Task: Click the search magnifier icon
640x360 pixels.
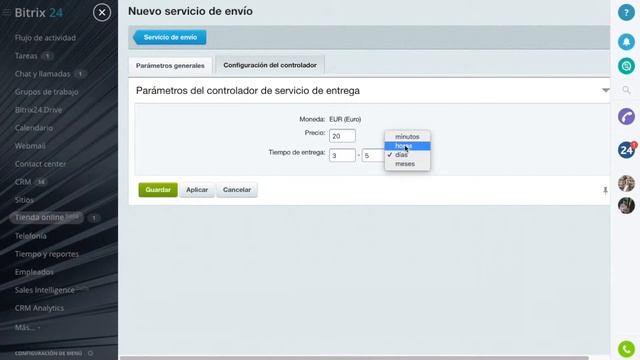Action: point(626,90)
